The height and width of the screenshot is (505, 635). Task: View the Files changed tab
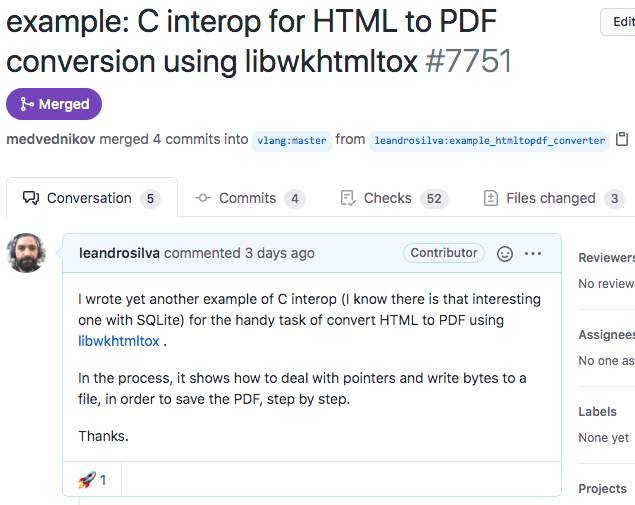[x=553, y=198]
